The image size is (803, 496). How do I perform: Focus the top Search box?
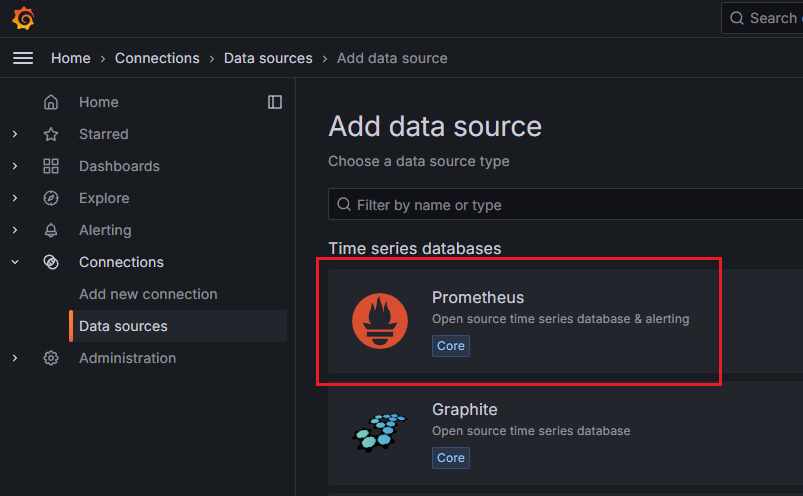[x=762, y=18]
